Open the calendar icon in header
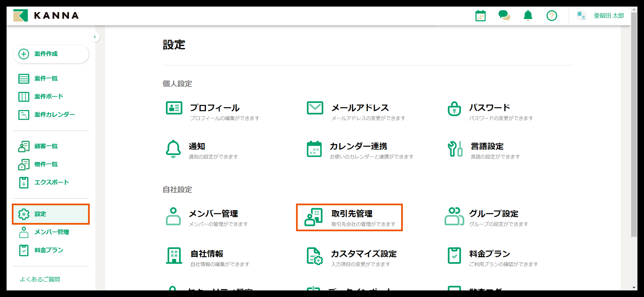Screen dimensions: 644x297 [x=480, y=16]
